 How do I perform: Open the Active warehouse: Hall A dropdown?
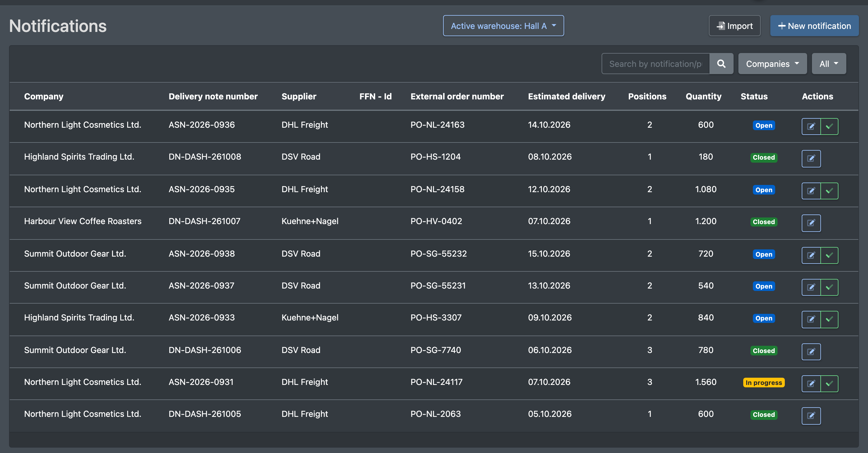503,26
